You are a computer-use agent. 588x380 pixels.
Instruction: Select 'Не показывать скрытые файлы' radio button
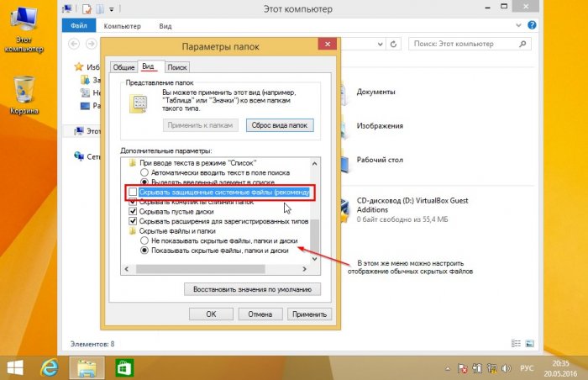tap(145, 240)
